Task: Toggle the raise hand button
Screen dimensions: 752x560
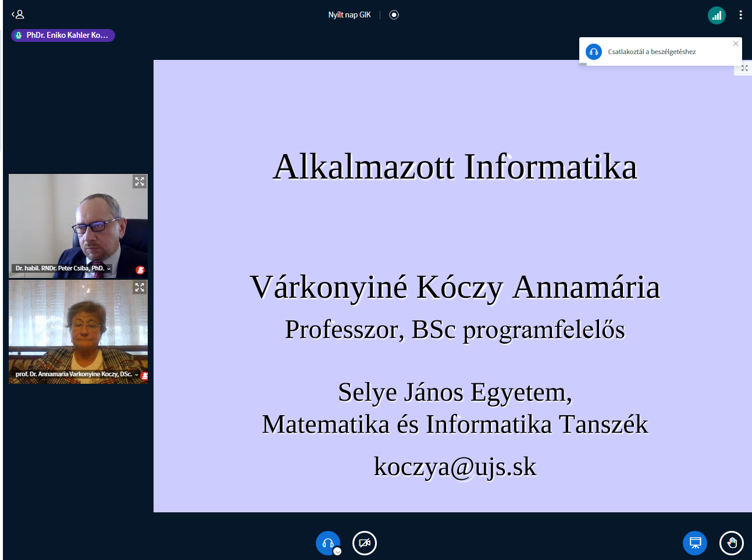Action: click(x=732, y=543)
